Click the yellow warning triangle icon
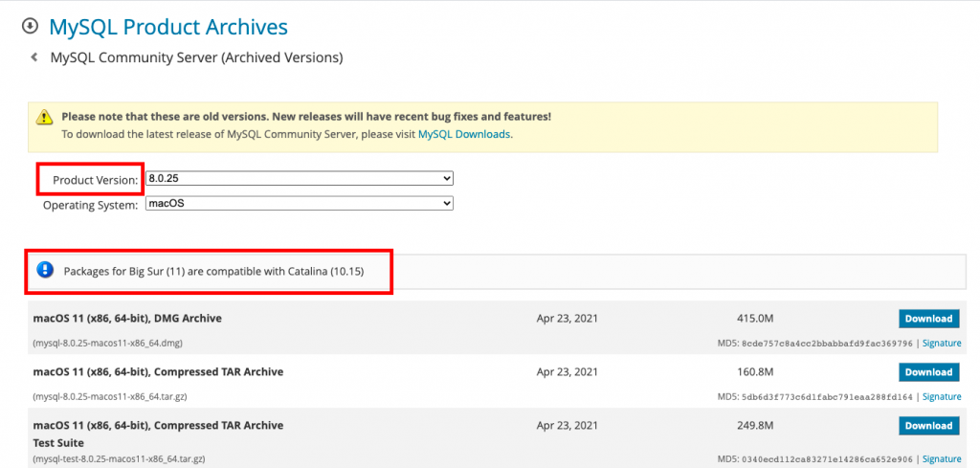This screenshot has height=468, width=980. click(x=44, y=117)
